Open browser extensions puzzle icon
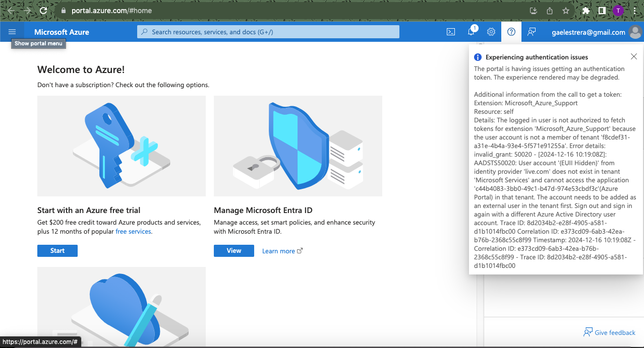The height and width of the screenshot is (348, 644). (x=586, y=11)
